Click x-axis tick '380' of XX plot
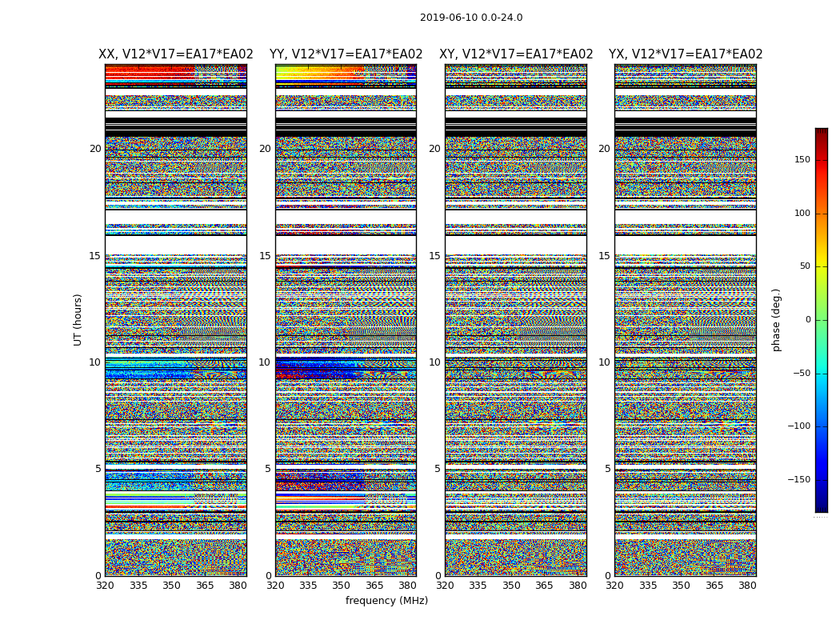 point(238,586)
